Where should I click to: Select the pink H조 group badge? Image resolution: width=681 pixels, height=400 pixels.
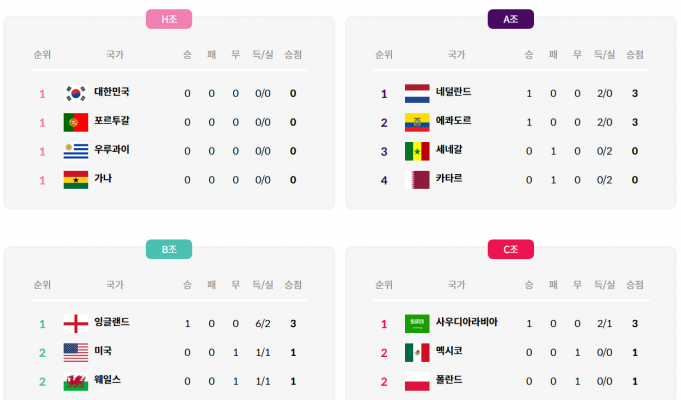(169, 19)
